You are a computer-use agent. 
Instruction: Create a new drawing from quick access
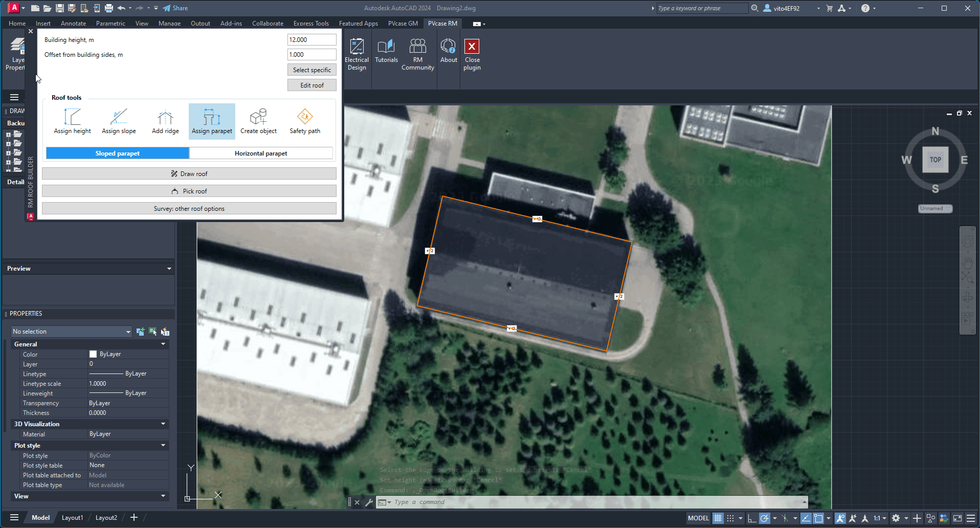point(35,8)
